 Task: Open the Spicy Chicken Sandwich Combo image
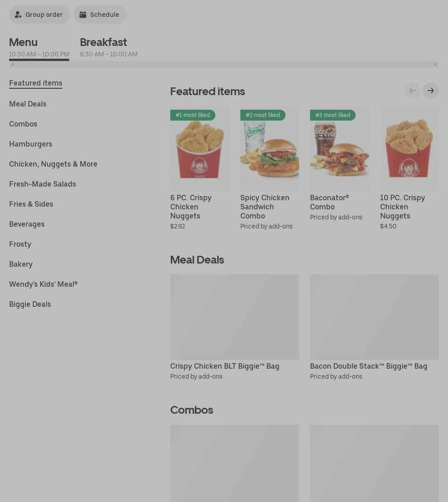270,148
